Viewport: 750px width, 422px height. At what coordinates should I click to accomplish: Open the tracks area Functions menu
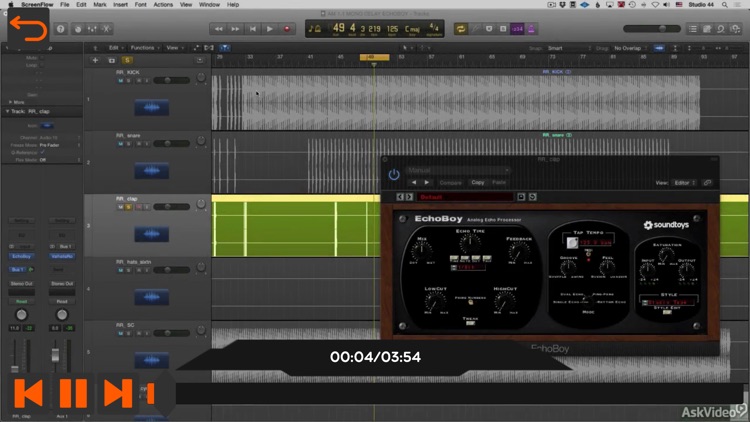point(144,48)
